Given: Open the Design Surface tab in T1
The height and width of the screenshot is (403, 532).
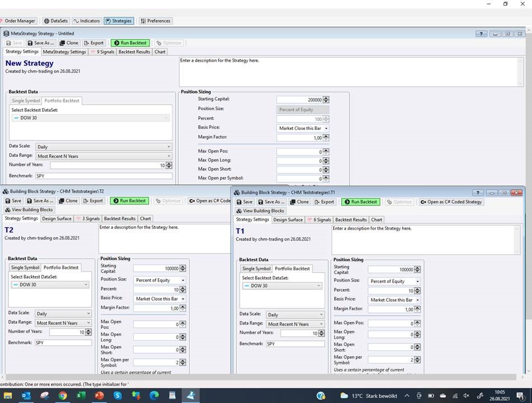Looking at the screenshot, I should pos(288,220).
